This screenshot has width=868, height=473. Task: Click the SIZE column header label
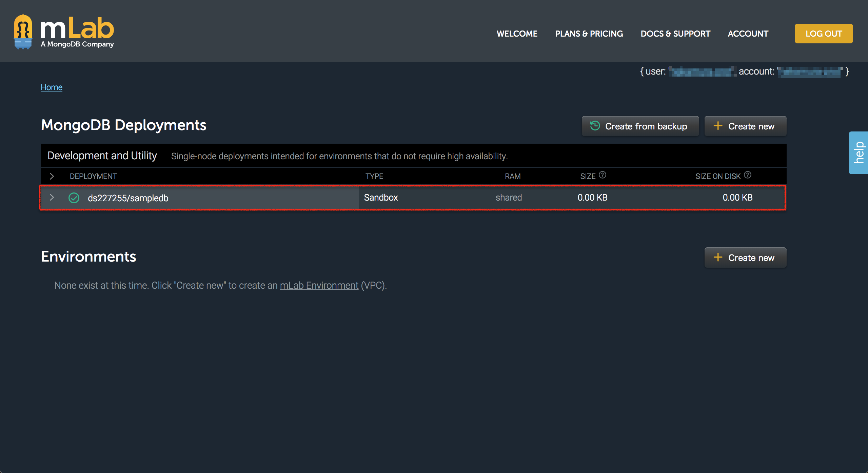click(588, 176)
